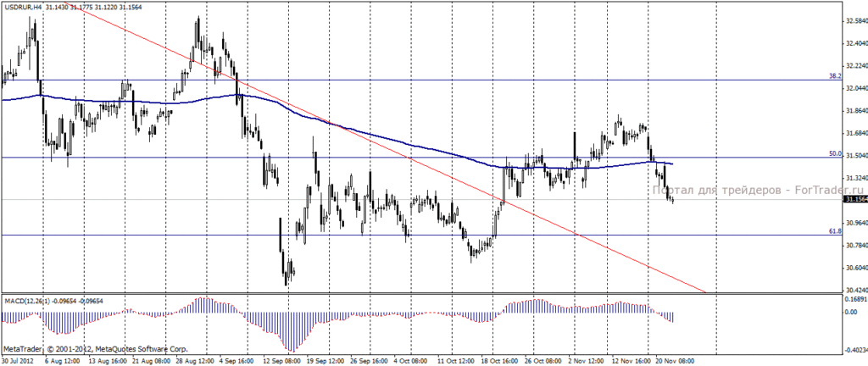The width and height of the screenshot is (868, 366).
Task: Click the 30 Jul 2012 date label
Action: 18,360
